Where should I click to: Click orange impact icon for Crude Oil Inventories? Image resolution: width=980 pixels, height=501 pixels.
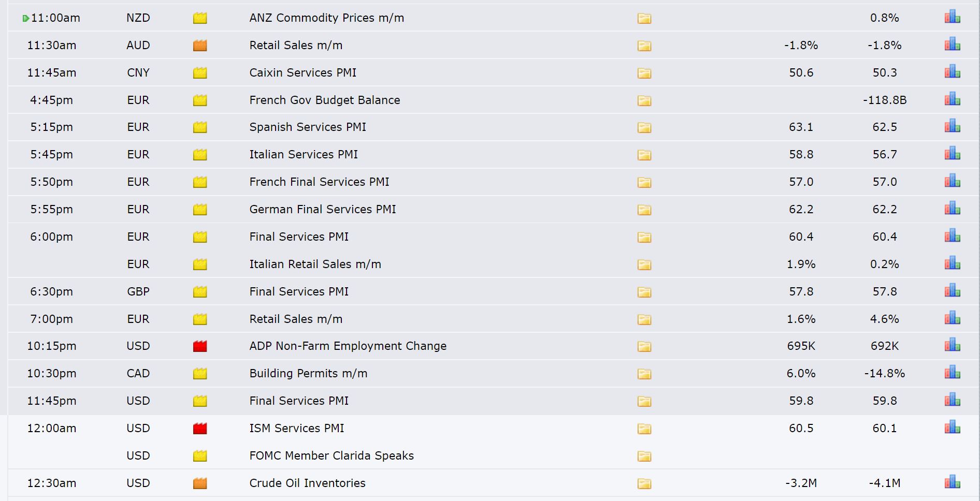[200, 483]
